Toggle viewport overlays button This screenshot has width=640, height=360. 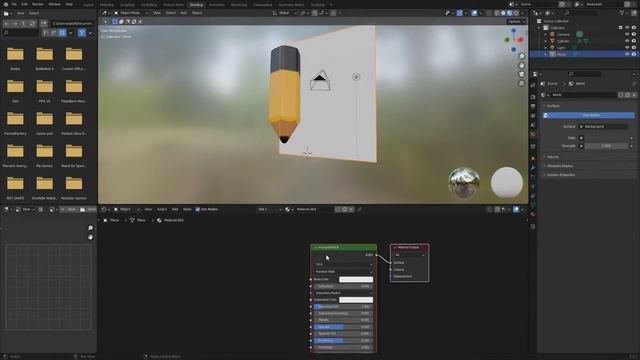point(474,13)
